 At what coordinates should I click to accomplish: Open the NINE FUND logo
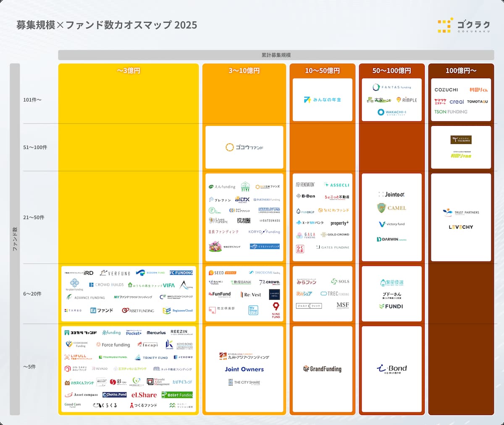[276, 310]
